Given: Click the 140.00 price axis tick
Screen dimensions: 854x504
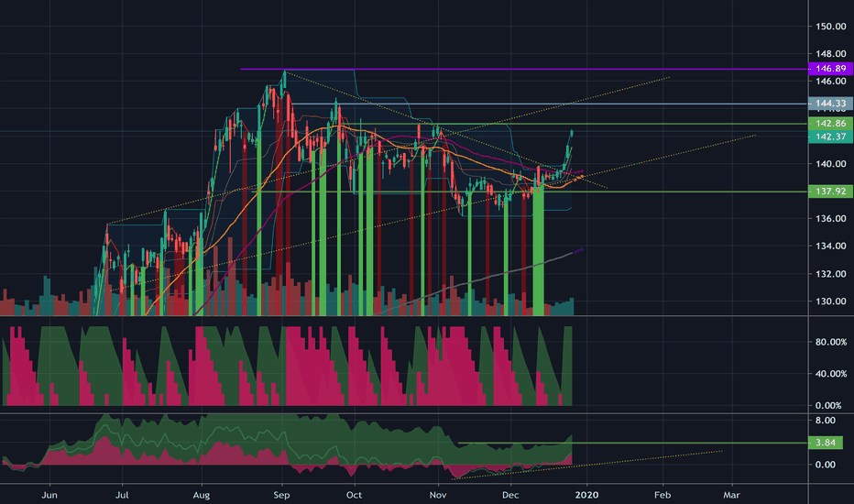Looking at the screenshot, I should click(x=830, y=164).
